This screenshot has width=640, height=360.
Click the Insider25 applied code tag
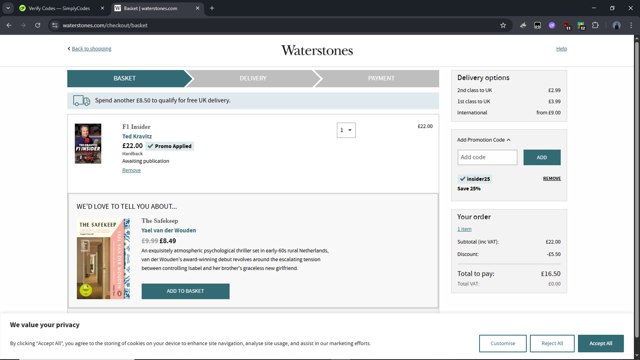pos(475,179)
